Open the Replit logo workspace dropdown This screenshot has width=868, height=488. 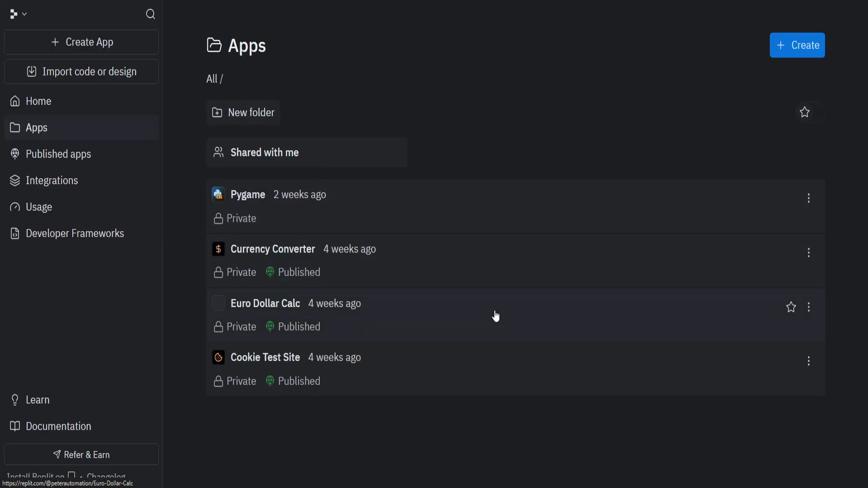click(18, 14)
